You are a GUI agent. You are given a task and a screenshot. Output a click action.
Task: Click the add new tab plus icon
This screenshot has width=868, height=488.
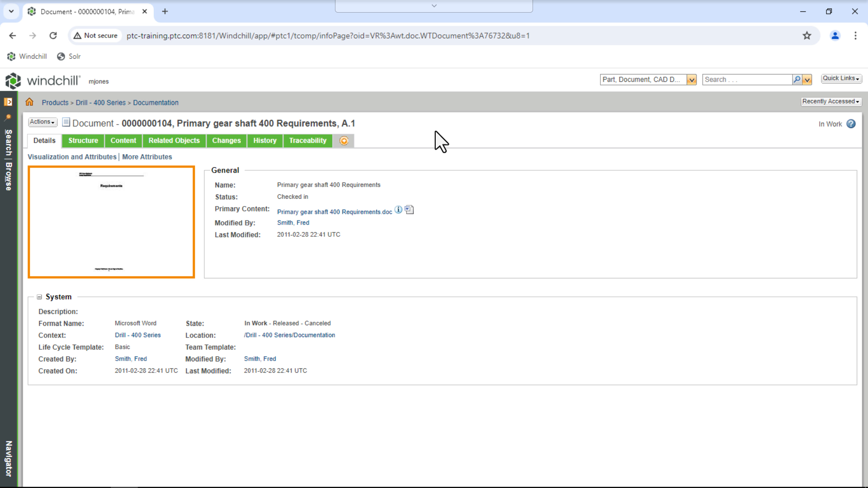[344, 141]
